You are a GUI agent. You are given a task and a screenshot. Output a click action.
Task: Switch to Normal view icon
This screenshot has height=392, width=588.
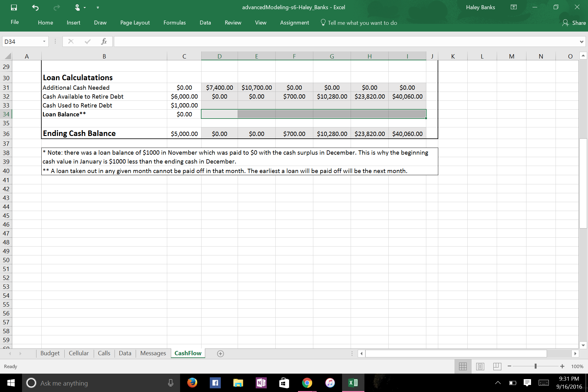(x=463, y=366)
